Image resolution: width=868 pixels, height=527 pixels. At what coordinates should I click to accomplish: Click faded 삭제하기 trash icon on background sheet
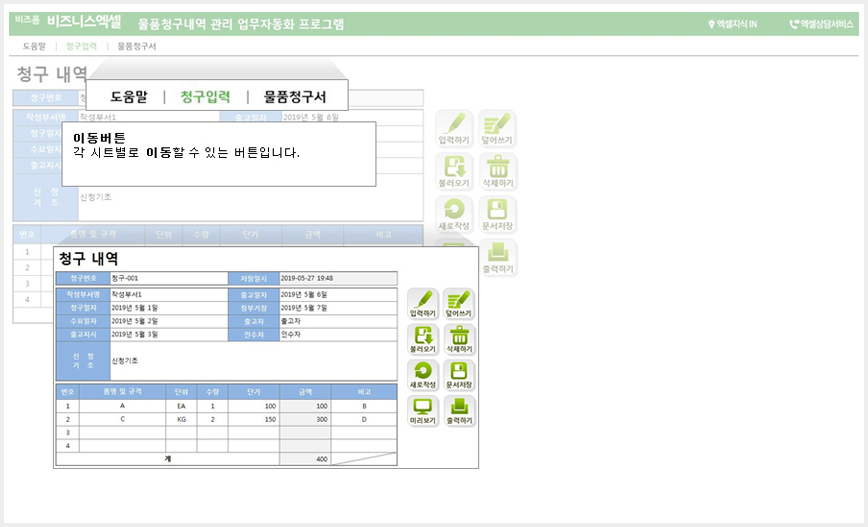(498, 172)
